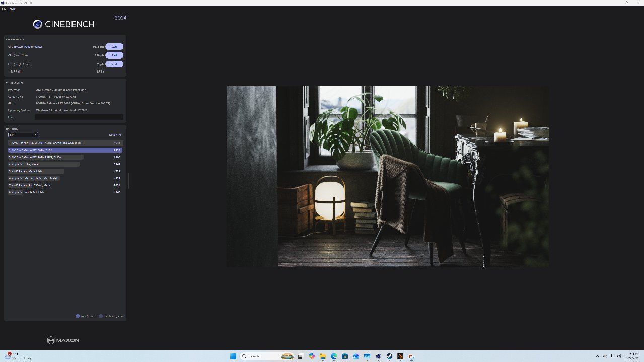Open Microsoft Store from the taskbar
Viewport: 644px width, 362px height.
point(345,356)
